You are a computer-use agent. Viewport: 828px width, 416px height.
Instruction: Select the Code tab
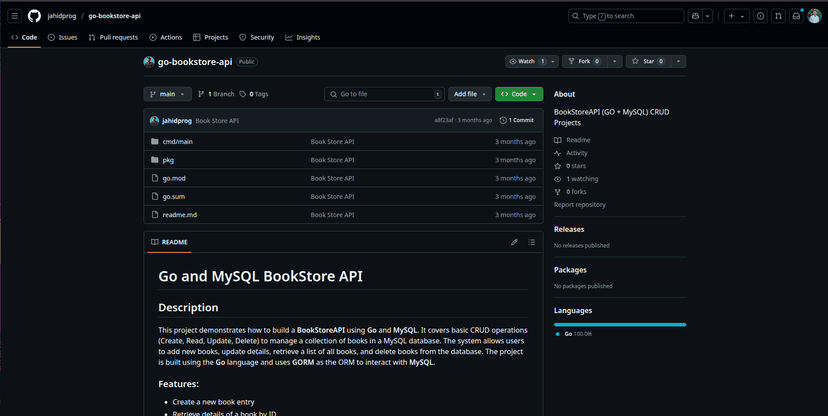(x=24, y=37)
